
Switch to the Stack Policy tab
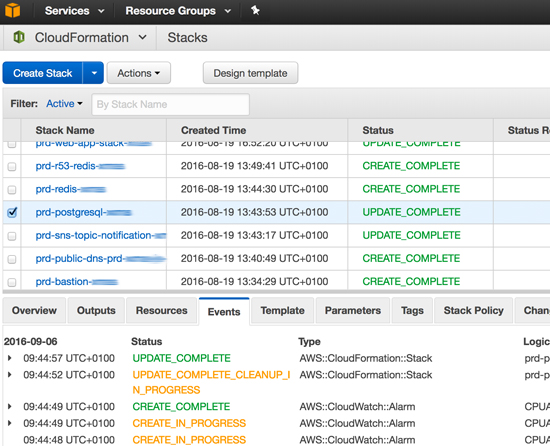pos(474,310)
